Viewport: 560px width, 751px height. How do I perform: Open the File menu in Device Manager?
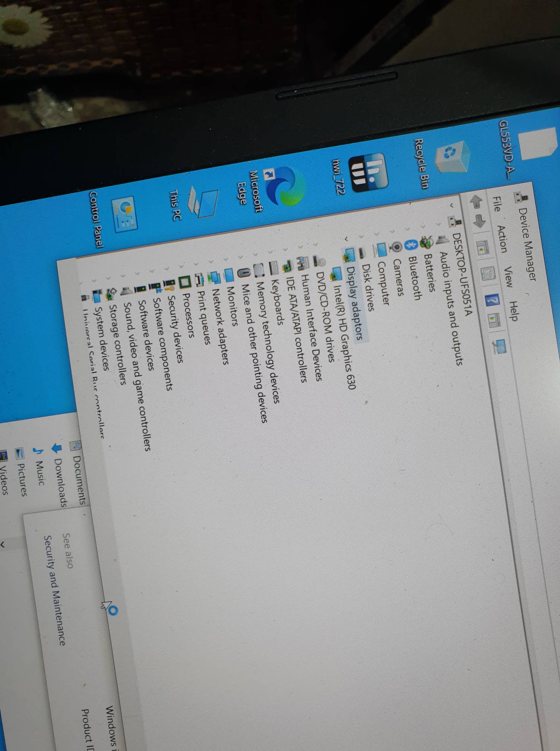pyautogui.click(x=496, y=205)
